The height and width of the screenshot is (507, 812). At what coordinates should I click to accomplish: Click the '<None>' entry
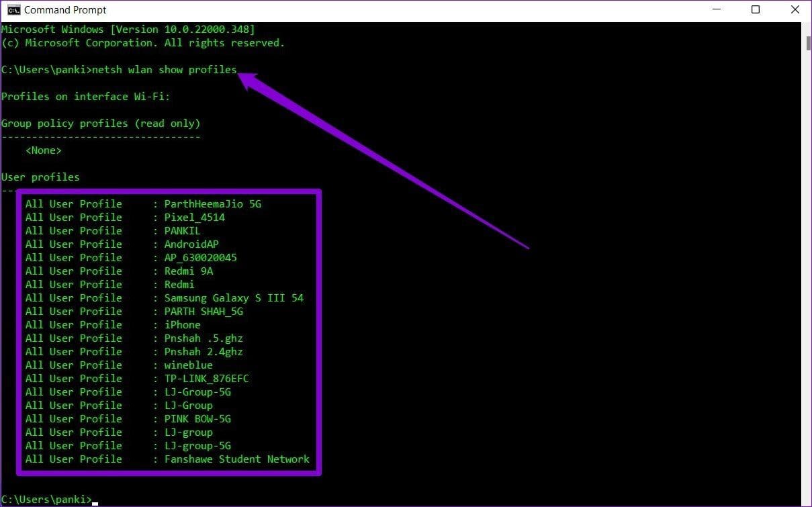coord(44,150)
